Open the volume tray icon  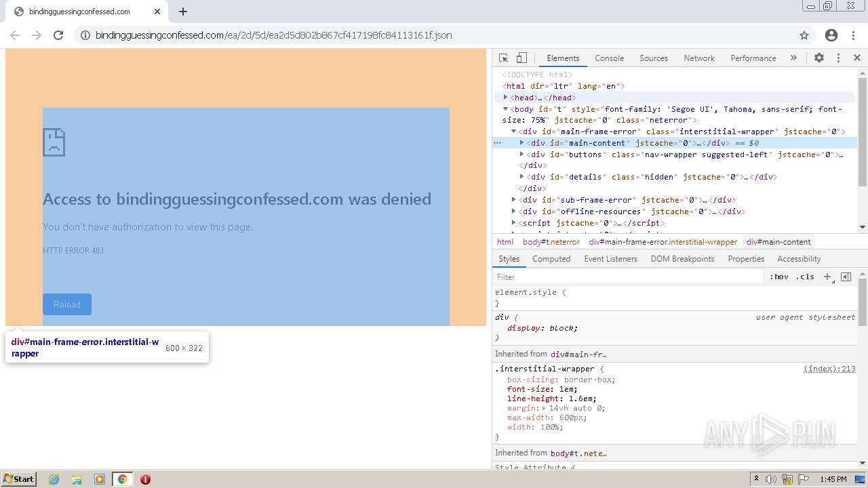771,479
